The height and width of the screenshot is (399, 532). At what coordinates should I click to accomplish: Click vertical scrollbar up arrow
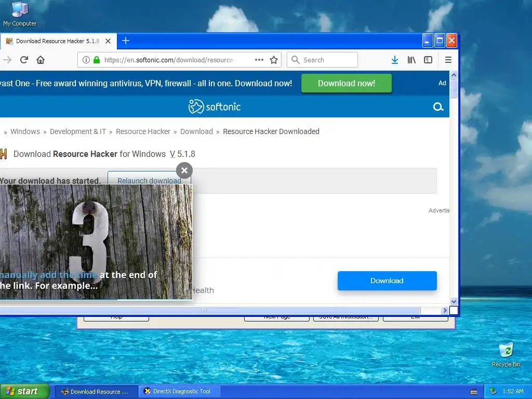[x=454, y=75]
